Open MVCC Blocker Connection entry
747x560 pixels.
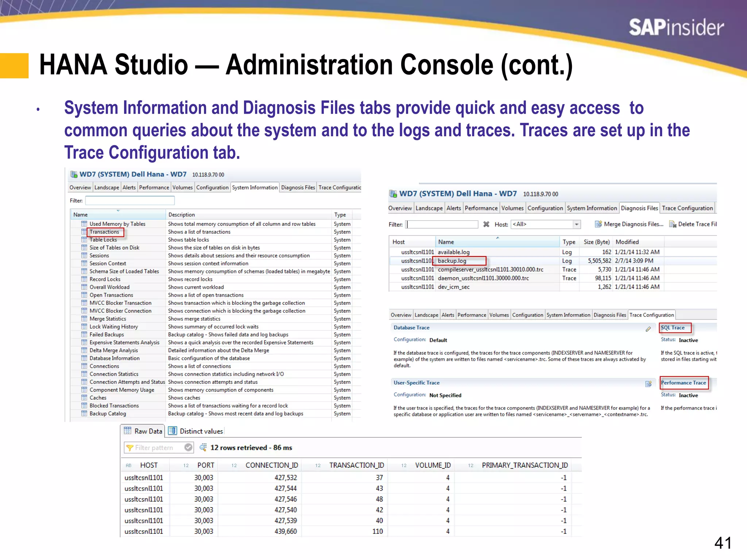(120, 311)
